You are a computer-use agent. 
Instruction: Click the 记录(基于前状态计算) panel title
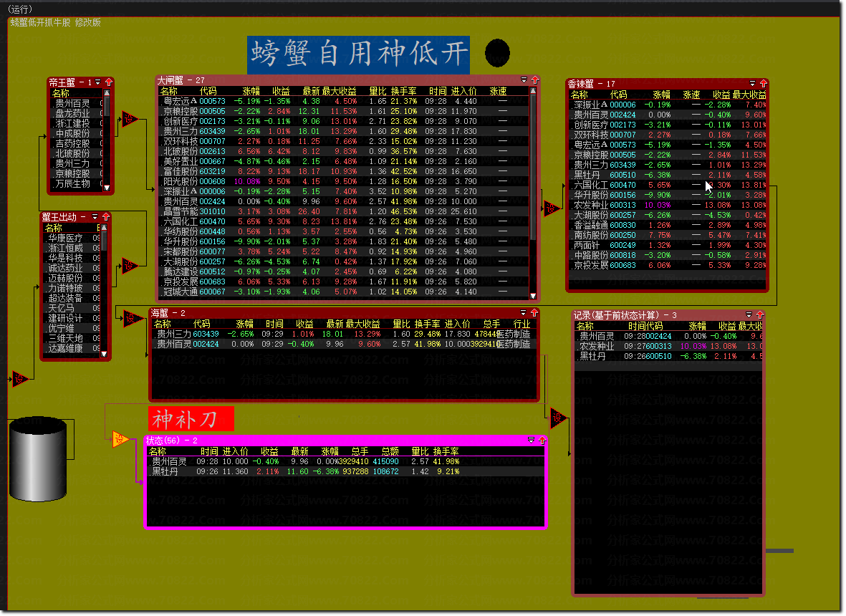[625, 315]
